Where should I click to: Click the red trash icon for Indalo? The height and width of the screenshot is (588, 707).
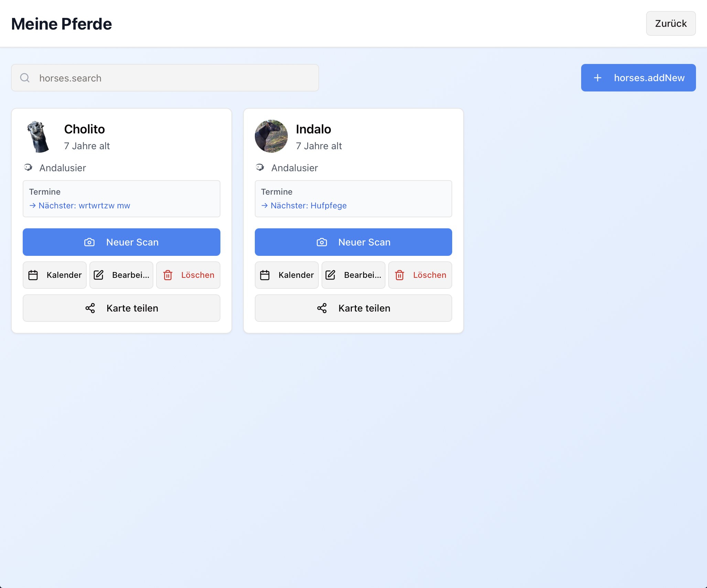(400, 275)
